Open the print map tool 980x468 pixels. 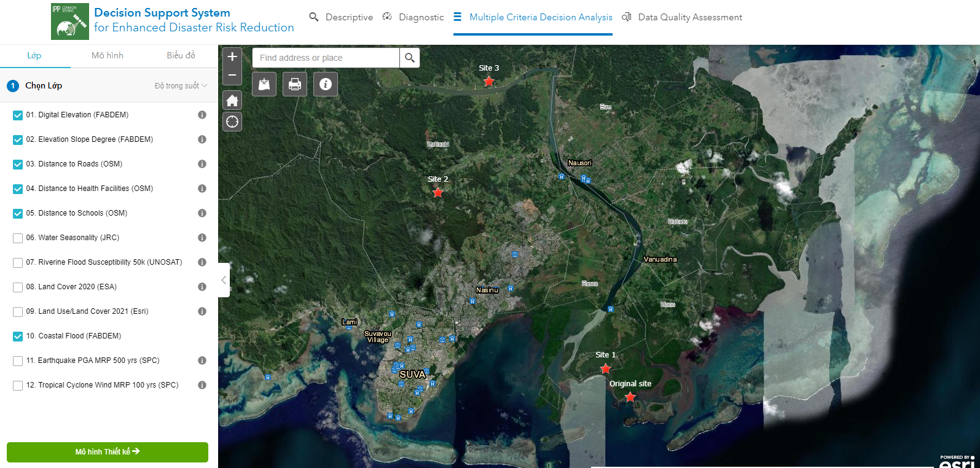point(295,84)
